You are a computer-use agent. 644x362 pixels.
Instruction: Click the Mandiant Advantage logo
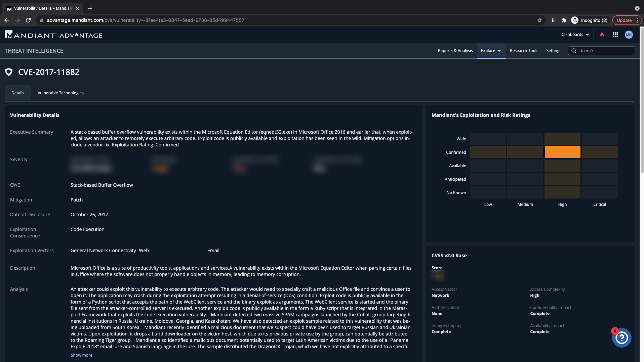tap(53, 35)
